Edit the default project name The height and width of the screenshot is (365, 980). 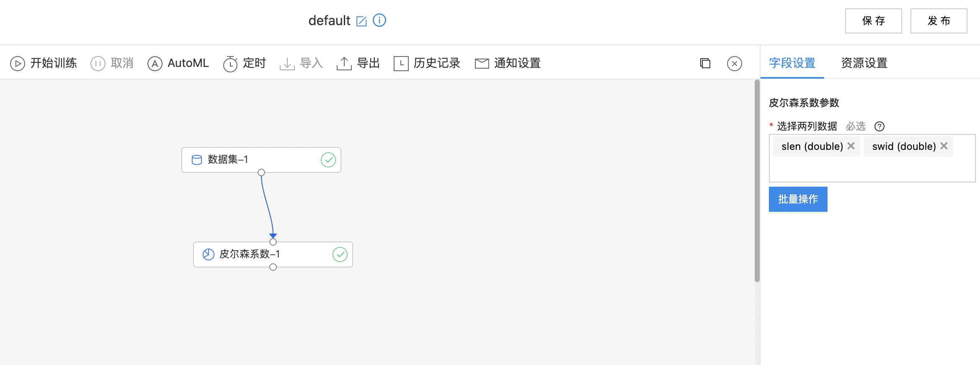[x=361, y=21]
